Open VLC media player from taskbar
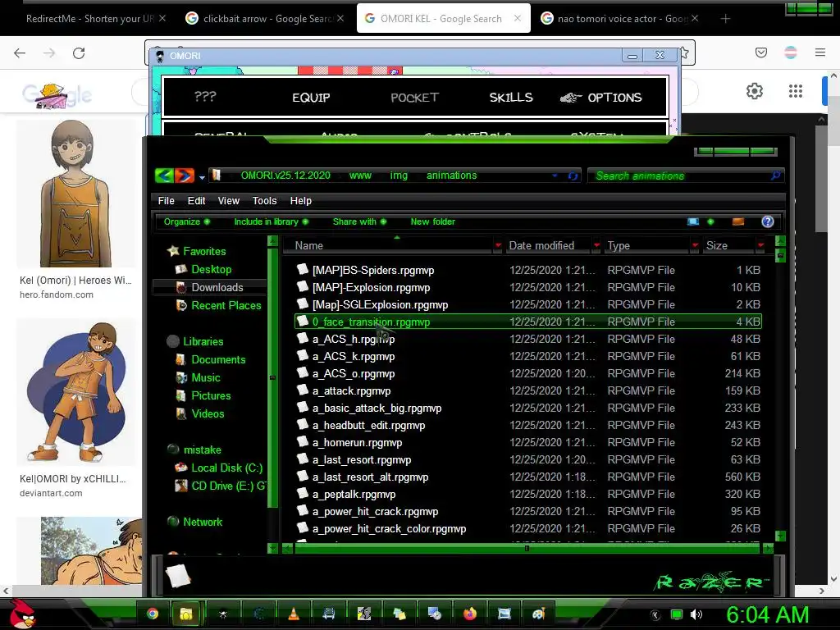Image resolution: width=840 pixels, height=630 pixels. click(294, 614)
